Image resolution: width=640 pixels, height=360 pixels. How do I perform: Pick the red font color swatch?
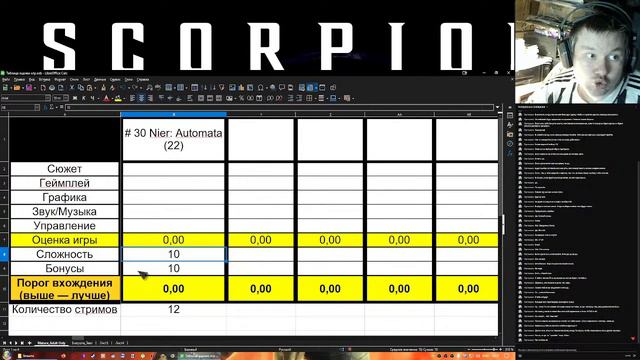pos(106,98)
